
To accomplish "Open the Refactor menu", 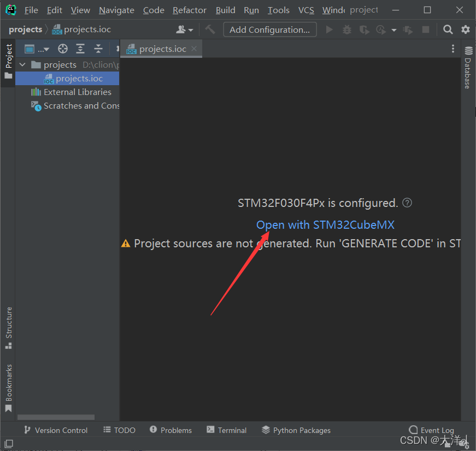I will pos(190,10).
